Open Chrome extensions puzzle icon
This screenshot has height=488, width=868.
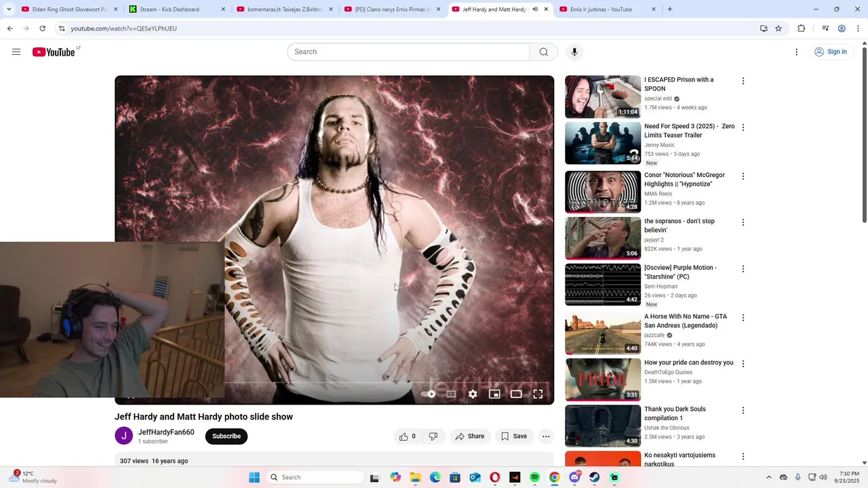tap(802, 28)
